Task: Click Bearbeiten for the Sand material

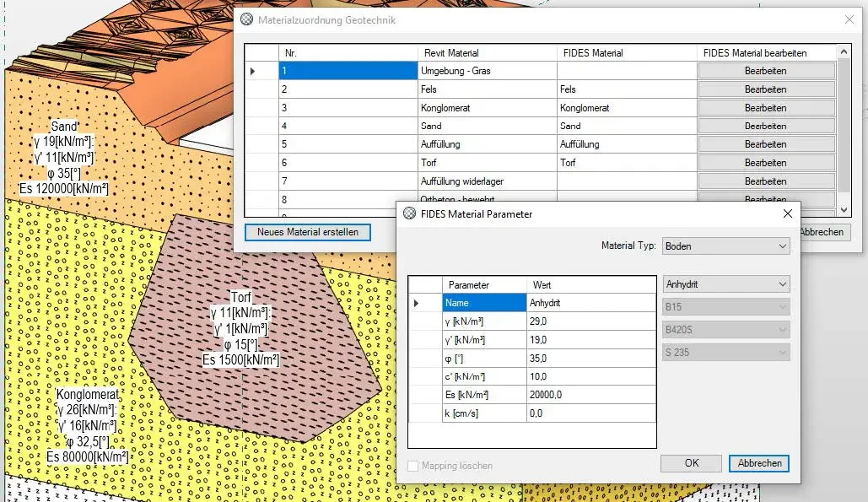Action: click(x=766, y=125)
